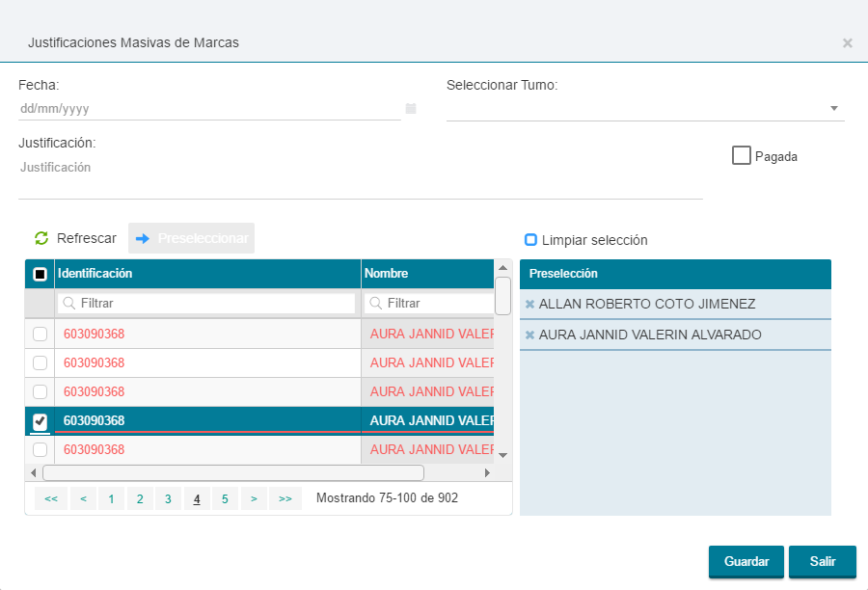Click the Guardar button
868x590 pixels.
point(746,562)
